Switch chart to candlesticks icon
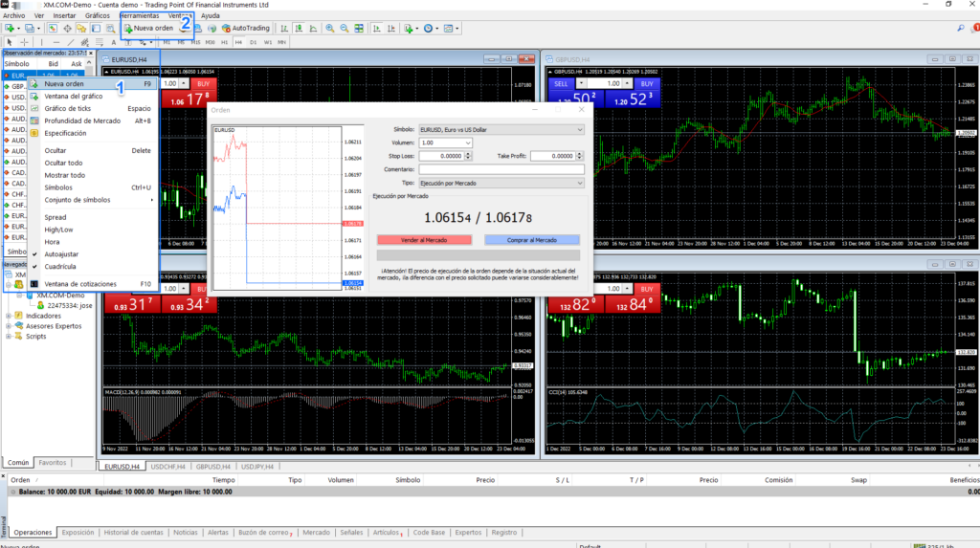The height and width of the screenshot is (548, 980). pyautogui.click(x=299, y=28)
